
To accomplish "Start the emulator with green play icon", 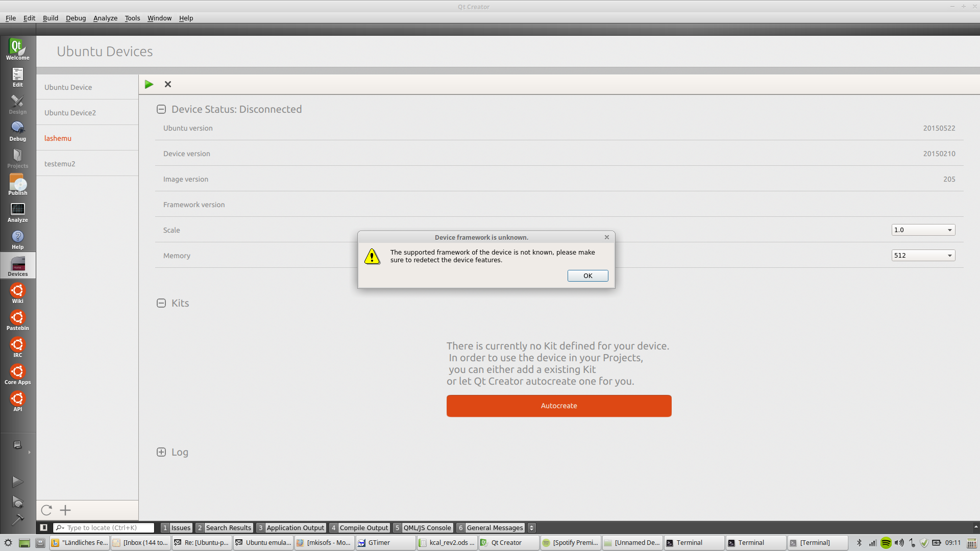I will tap(149, 84).
